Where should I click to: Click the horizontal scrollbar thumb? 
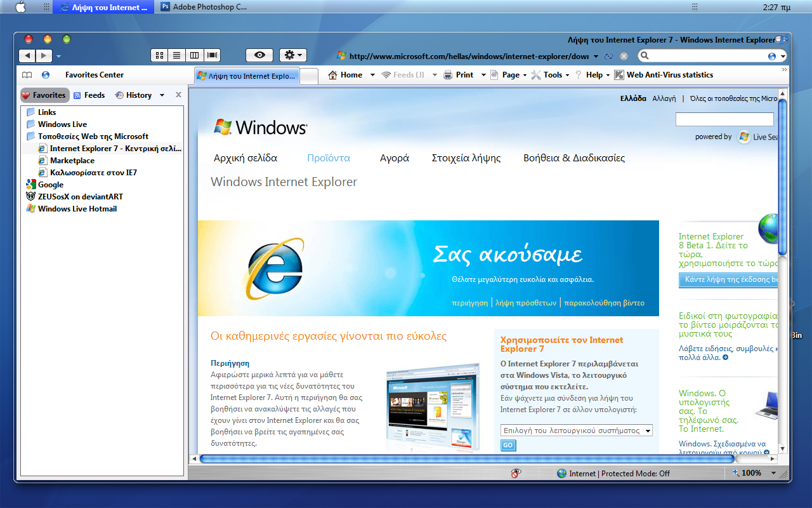point(467,458)
